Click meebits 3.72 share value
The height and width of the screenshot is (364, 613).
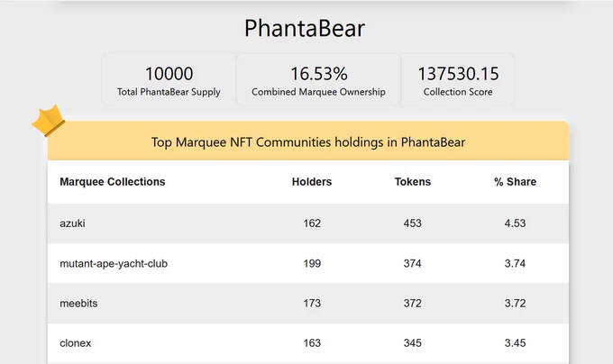(515, 304)
